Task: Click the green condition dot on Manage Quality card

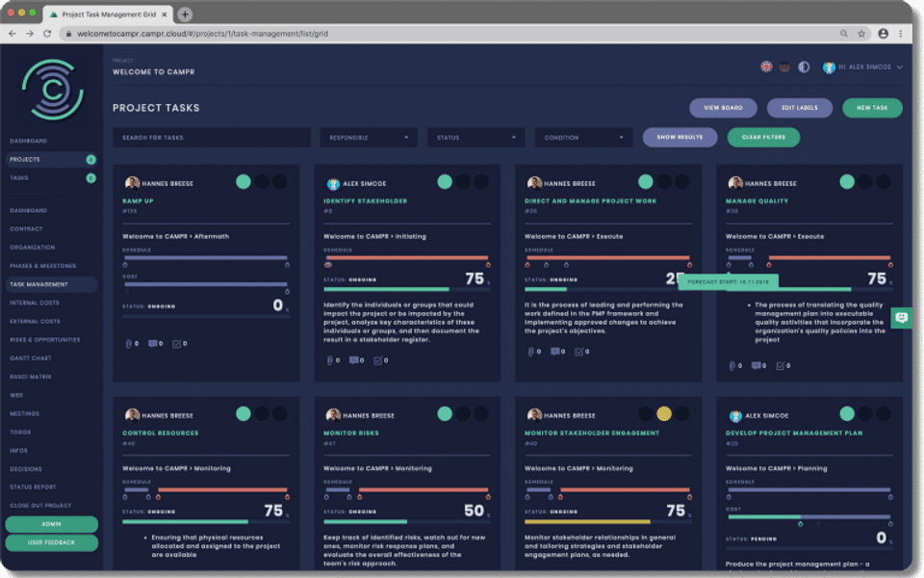Action: point(847,182)
